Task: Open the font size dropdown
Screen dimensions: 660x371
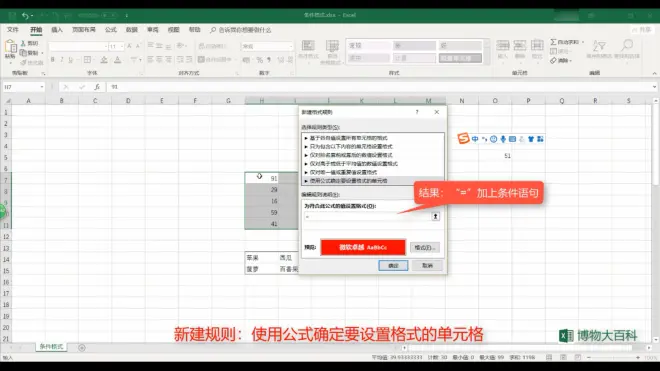Action: [x=122, y=46]
